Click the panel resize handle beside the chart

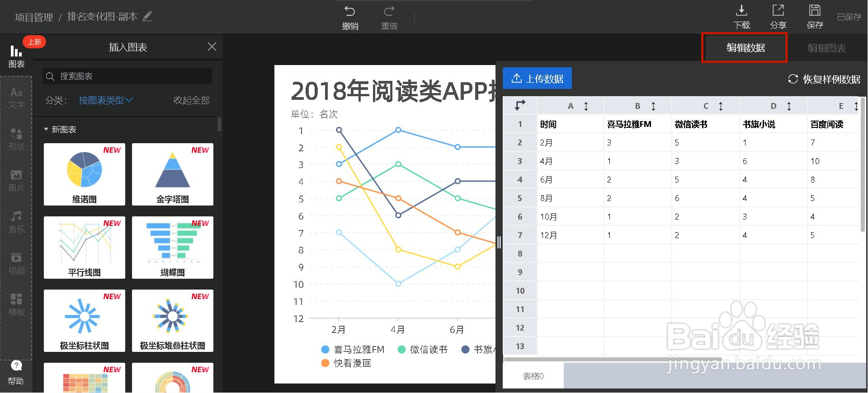coord(499,242)
